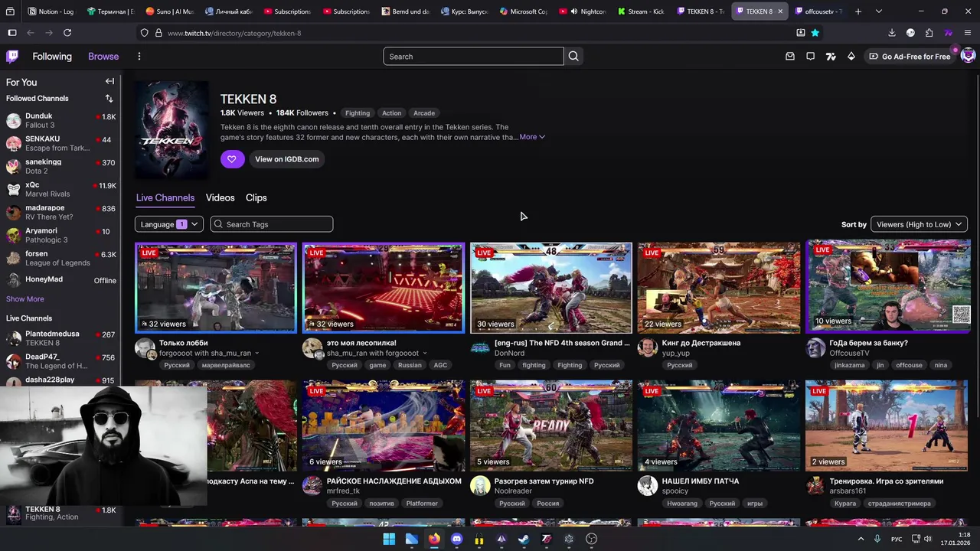980x551 pixels.
Task: Open the Language filter dropdown
Action: tap(168, 224)
